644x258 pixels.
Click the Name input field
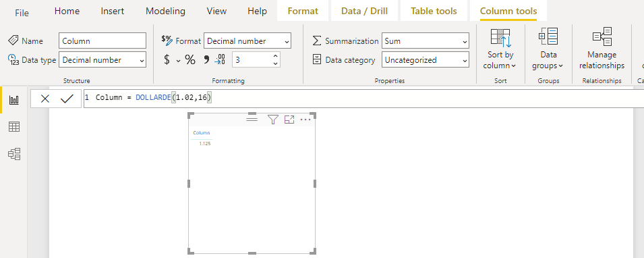click(103, 41)
